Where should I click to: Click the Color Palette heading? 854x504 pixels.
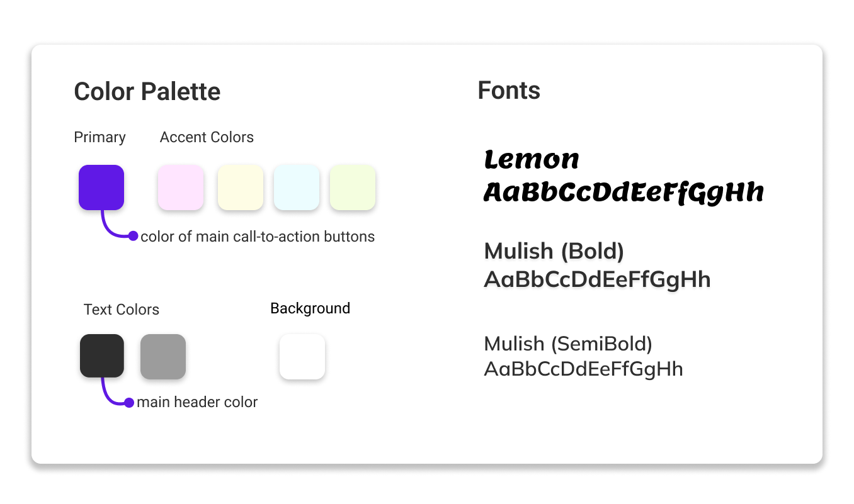point(147,92)
